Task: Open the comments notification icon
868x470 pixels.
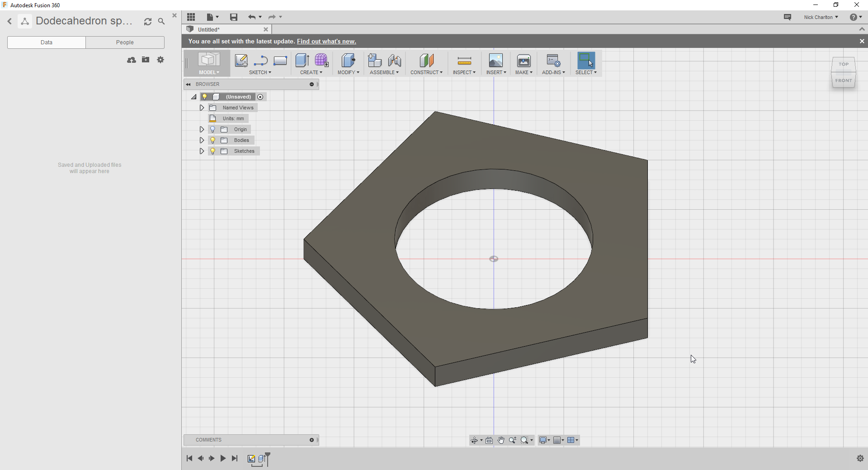Action: 788,17
